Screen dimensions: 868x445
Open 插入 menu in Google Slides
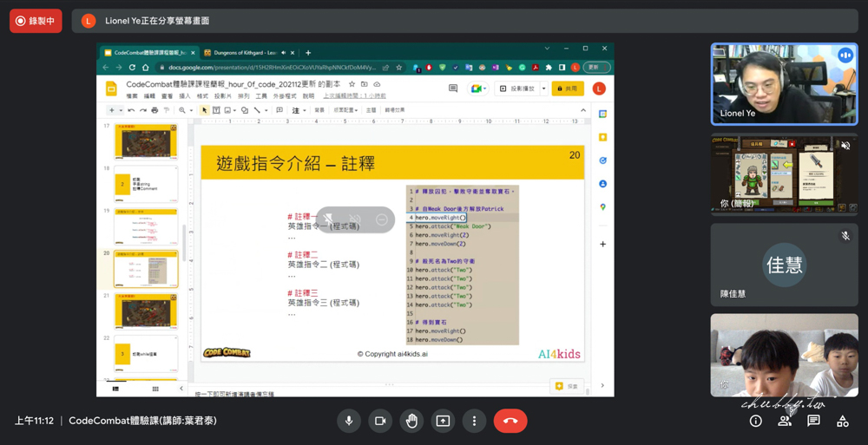[185, 95]
